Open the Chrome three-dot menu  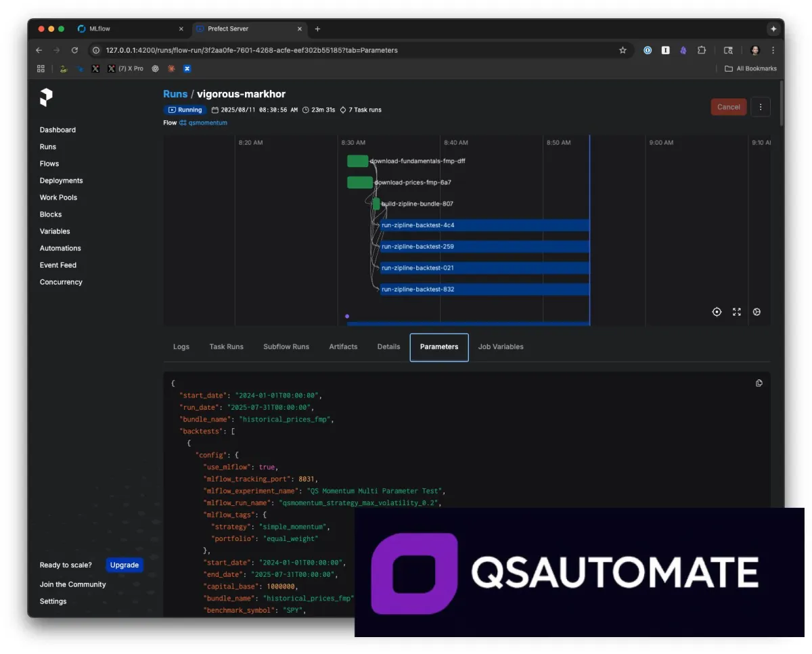[773, 50]
